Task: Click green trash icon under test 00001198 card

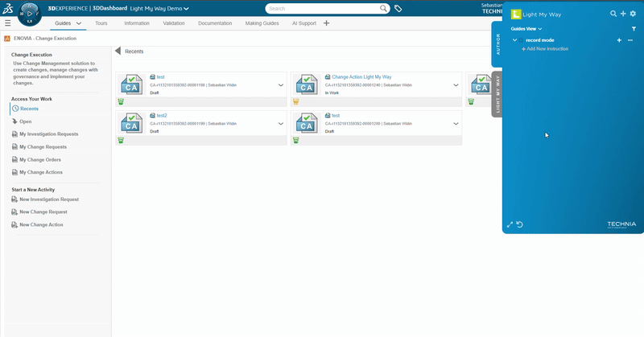Action: point(121,102)
